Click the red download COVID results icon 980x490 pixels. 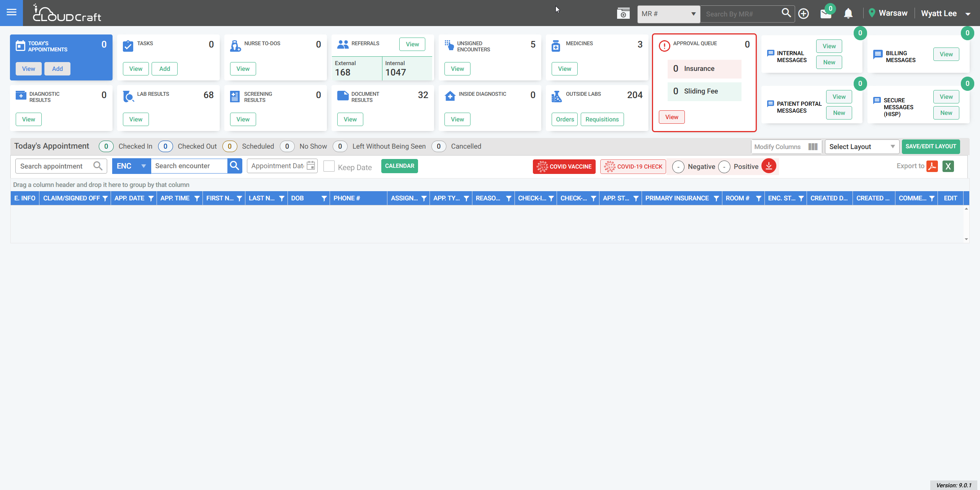[x=769, y=166]
